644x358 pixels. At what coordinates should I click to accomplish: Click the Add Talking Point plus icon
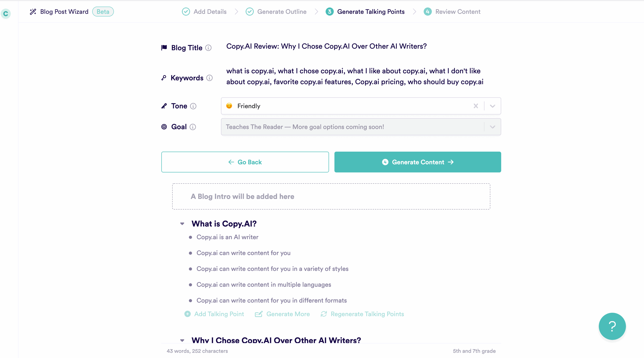tap(188, 314)
